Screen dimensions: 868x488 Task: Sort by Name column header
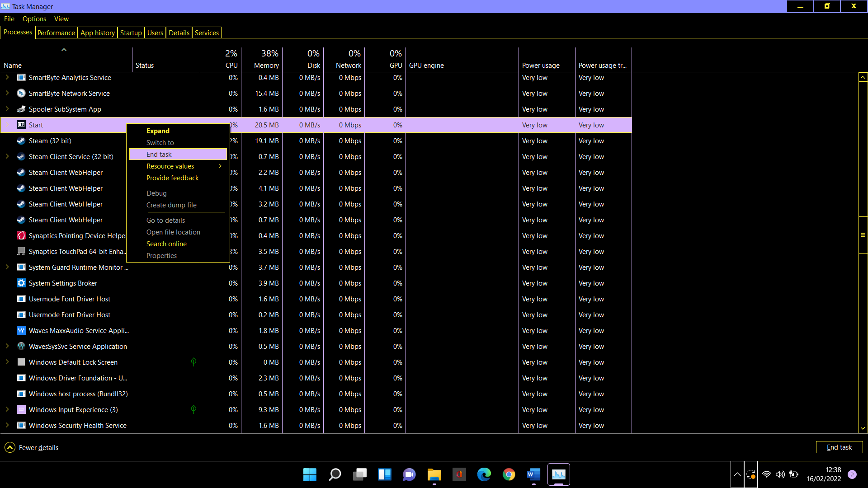tap(66, 60)
